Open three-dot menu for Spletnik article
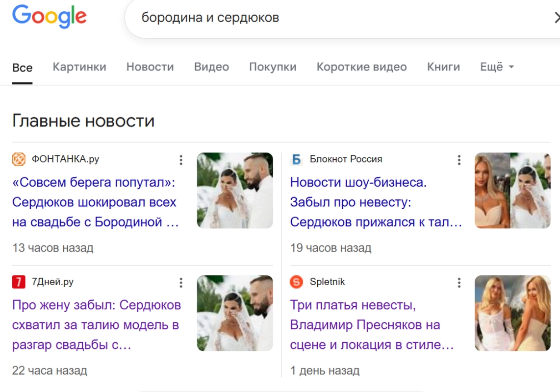 click(x=459, y=283)
